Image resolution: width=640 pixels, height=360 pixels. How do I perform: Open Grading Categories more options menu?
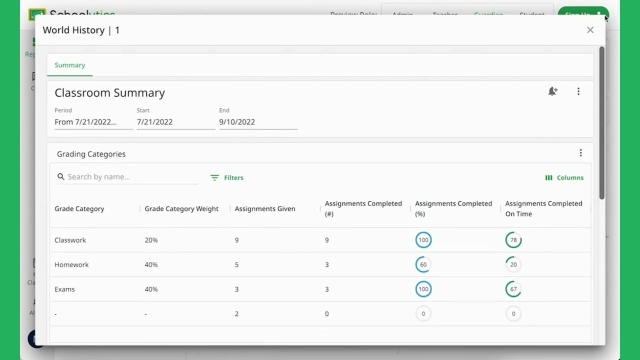point(581,153)
